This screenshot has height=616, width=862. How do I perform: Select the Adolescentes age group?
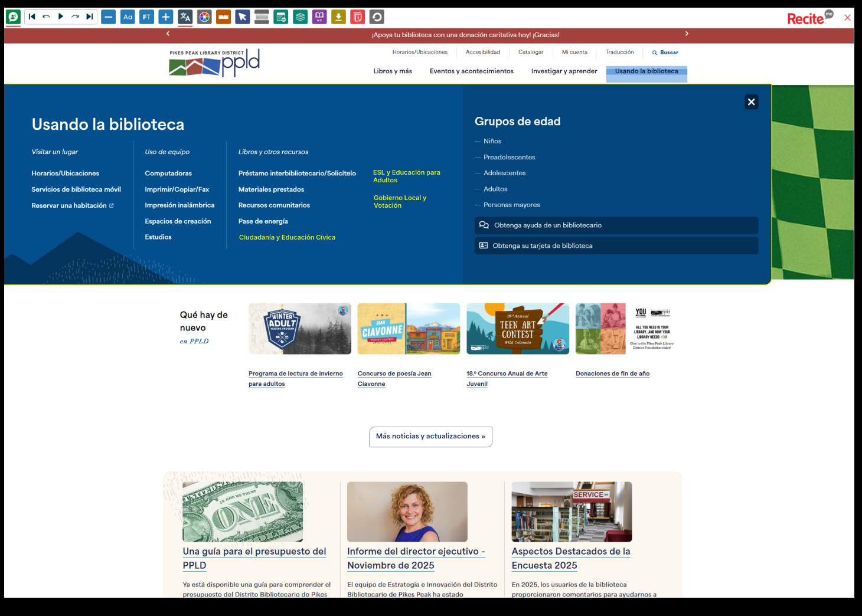tap(504, 173)
